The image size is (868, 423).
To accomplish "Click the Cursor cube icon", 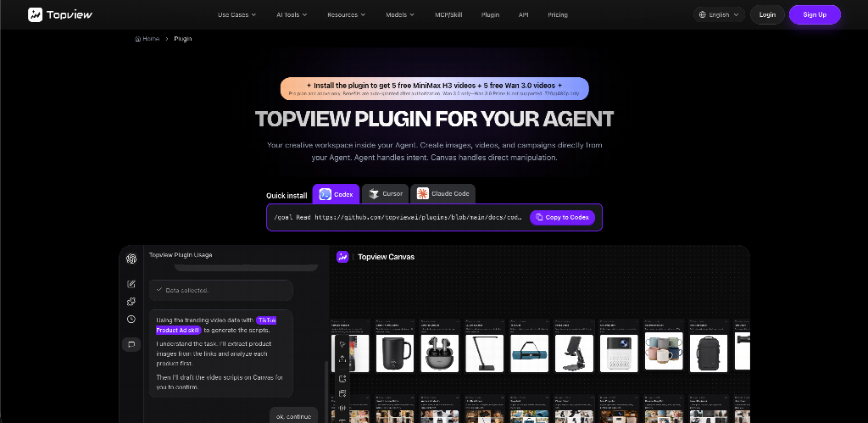I will [374, 194].
